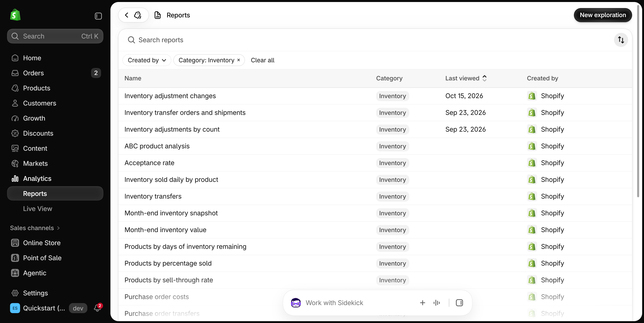The width and height of the screenshot is (644, 323).
Task: Open Growth section
Action: coord(55,118)
